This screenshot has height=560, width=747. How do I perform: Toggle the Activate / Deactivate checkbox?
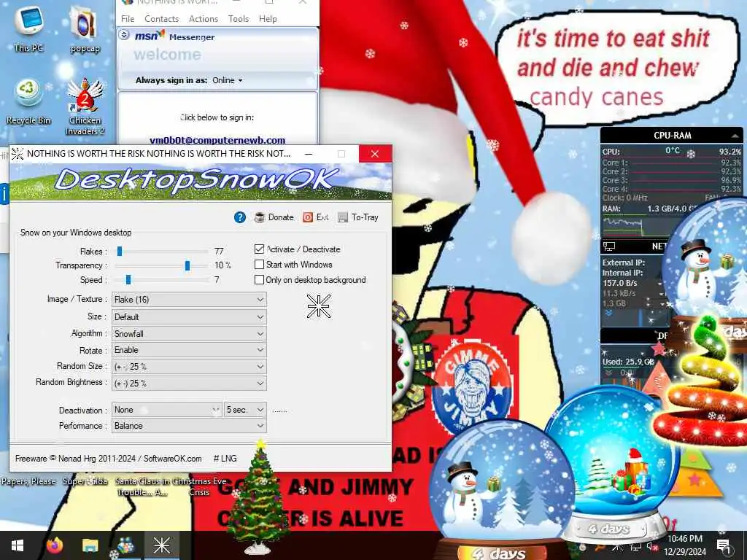tap(259, 249)
